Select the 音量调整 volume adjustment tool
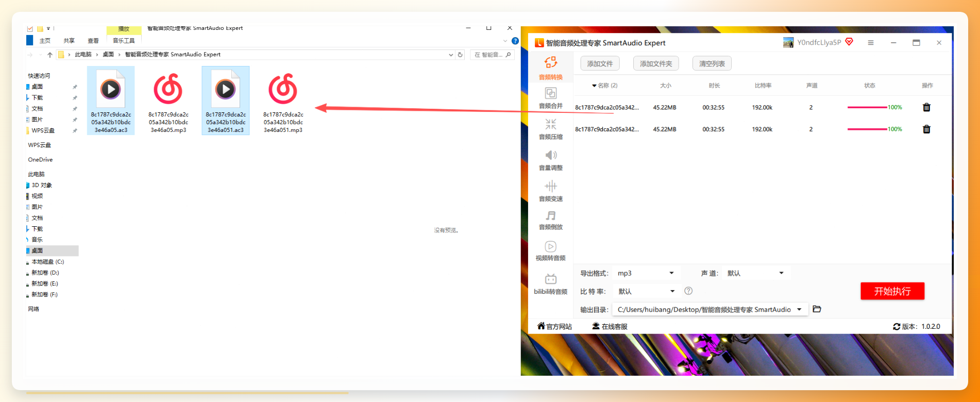 (550, 160)
